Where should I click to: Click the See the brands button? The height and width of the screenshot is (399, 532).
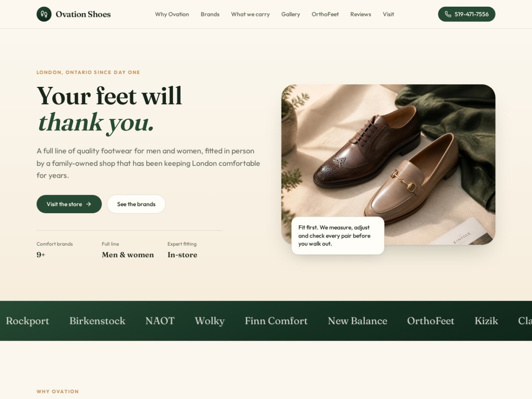(x=136, y=204)
